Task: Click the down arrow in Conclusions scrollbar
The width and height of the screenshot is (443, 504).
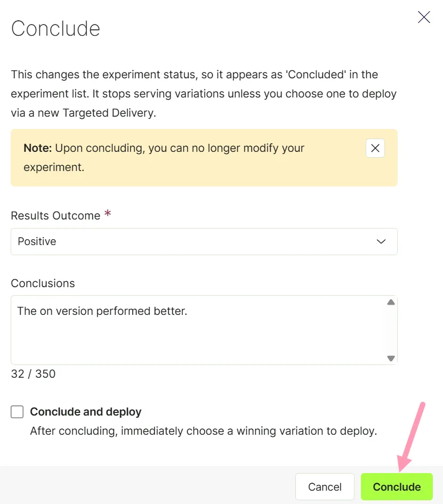Action: (x=391, y=358)
